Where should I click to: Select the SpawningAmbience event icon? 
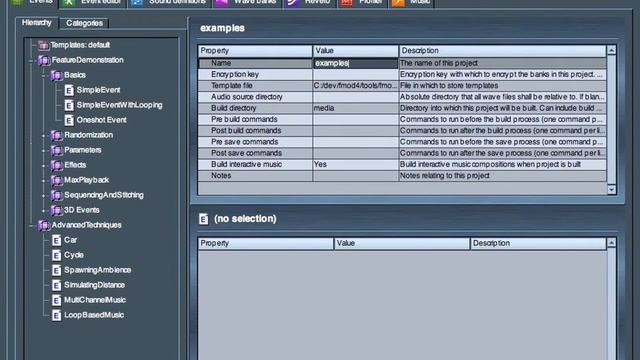56,270
